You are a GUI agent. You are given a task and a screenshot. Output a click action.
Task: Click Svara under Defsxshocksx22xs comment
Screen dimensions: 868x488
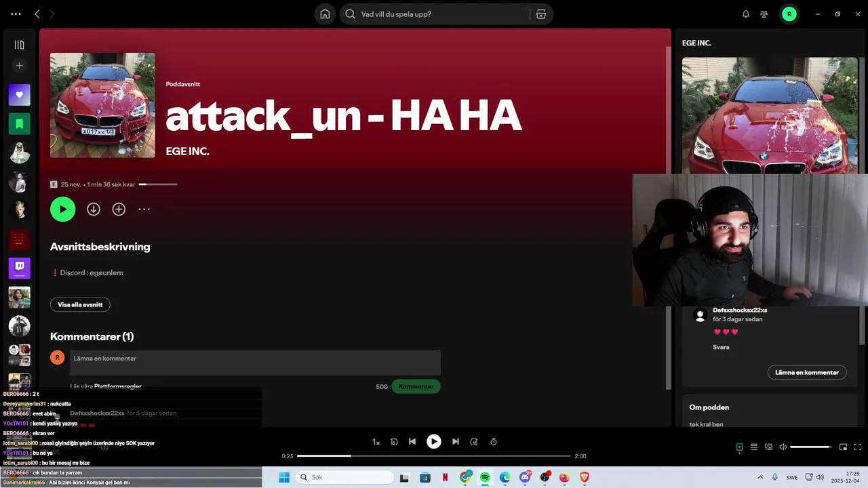point(722,347)
